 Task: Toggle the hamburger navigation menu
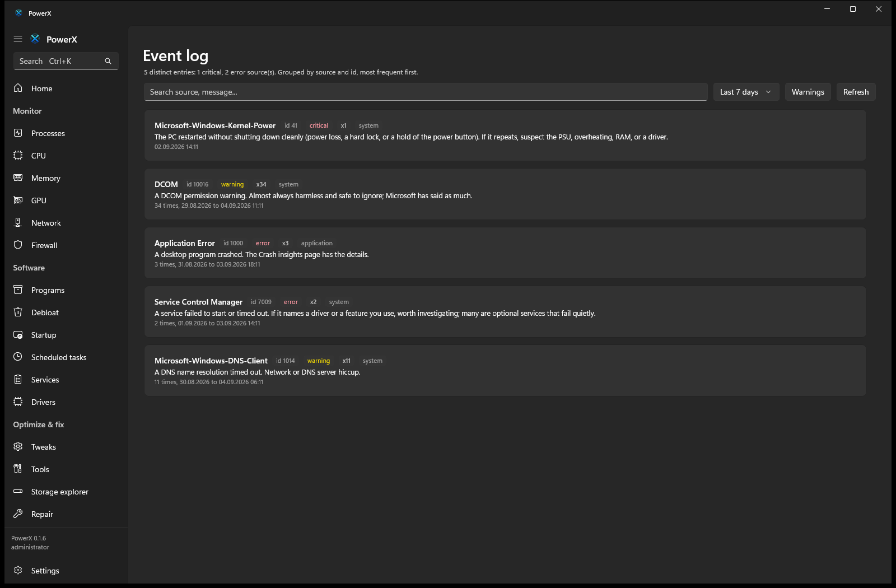(x=18, y=39)
